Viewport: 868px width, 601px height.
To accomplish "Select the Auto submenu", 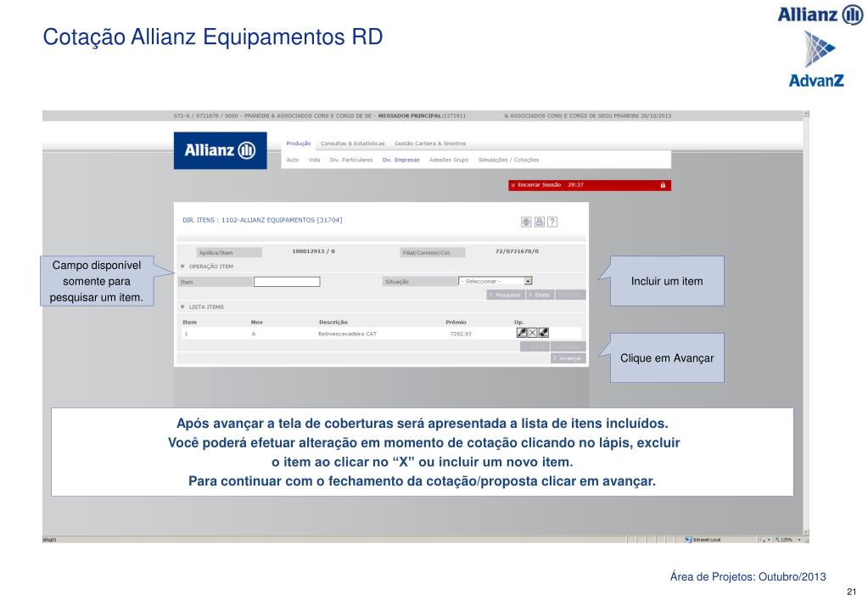I will pos(292,160).
